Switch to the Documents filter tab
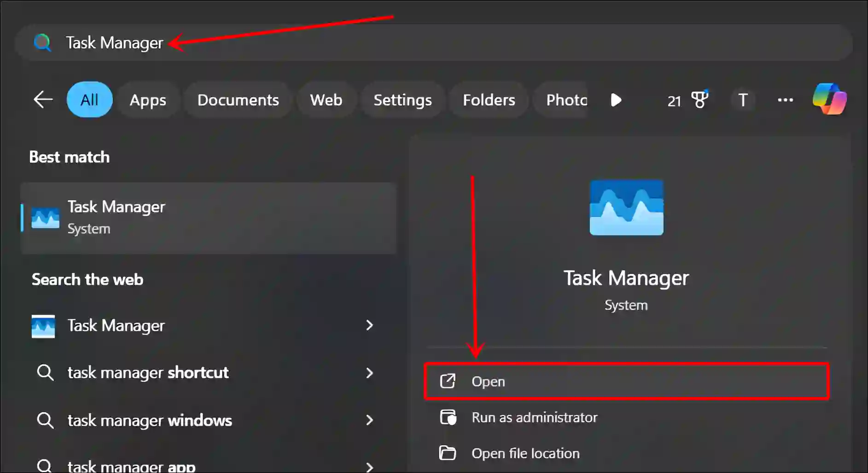This screenshot has width=868, height=473. click(x=238, y=99)
